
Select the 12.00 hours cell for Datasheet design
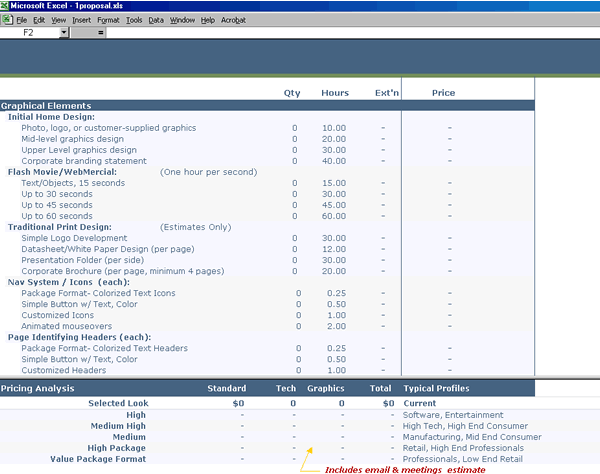tap(334, 249)
